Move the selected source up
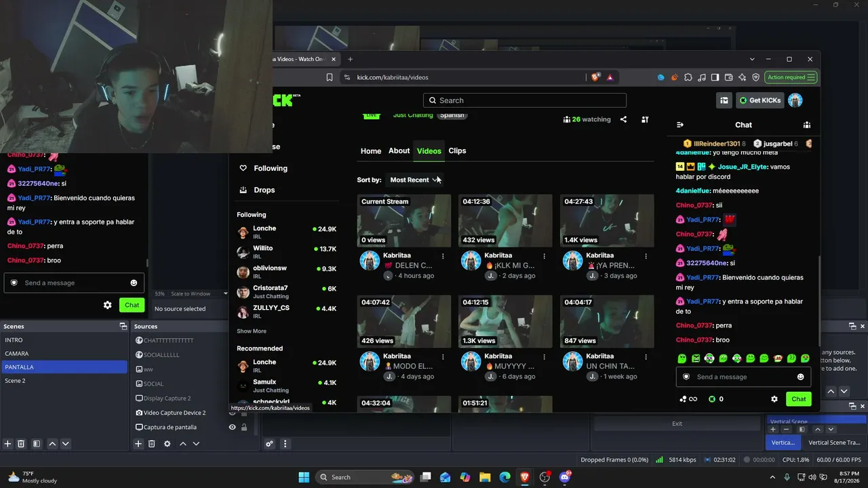 click(182, 444)
